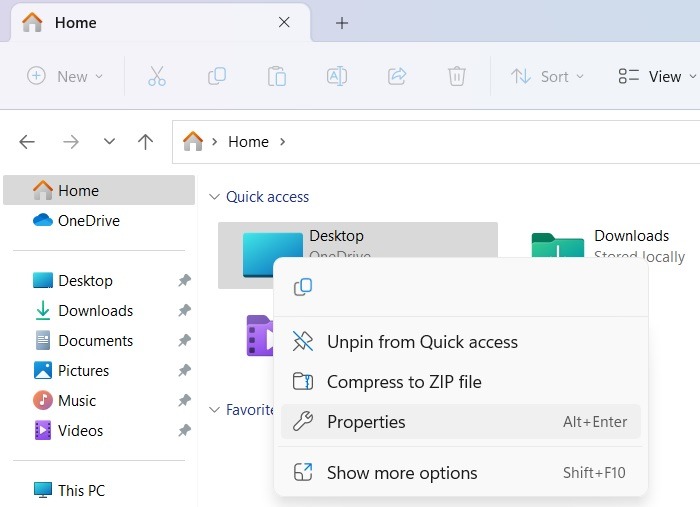The height and width of the screenshot is (507, 700).
Task: Open the View layout button
Action: (650, 76)
